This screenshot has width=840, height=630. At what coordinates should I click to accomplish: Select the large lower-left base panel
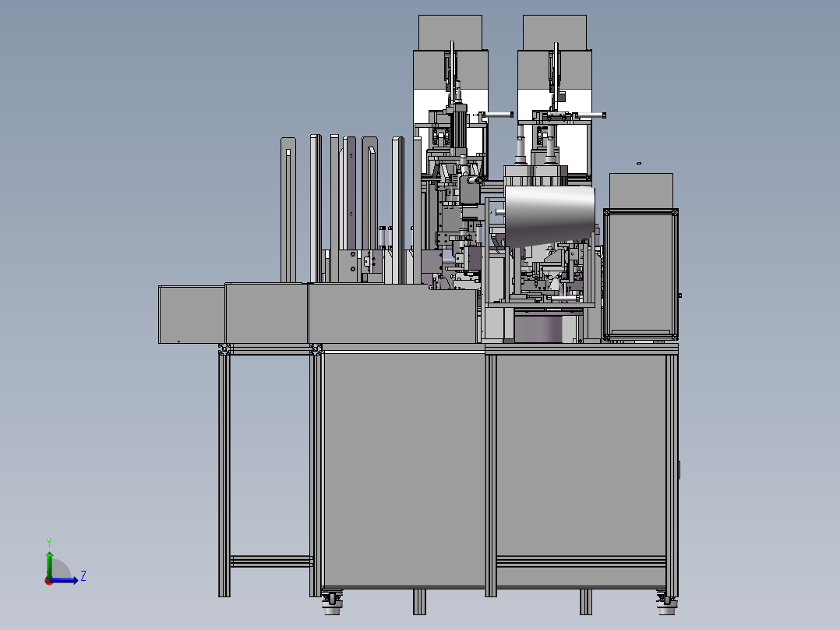click(403, 468)
